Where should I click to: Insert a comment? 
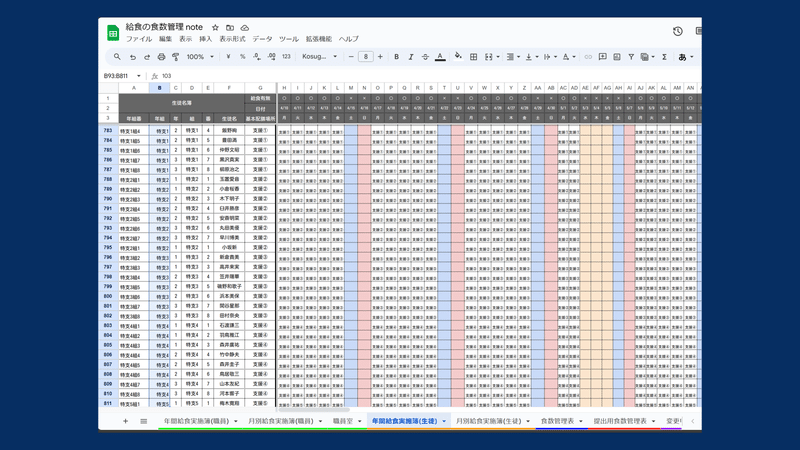point(603,57)
